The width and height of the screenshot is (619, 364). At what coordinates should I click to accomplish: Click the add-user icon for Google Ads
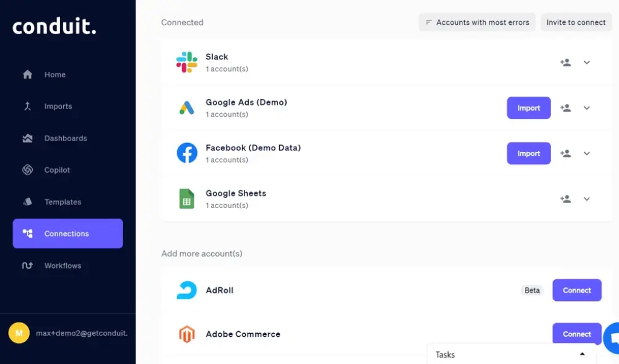[565, 108]
